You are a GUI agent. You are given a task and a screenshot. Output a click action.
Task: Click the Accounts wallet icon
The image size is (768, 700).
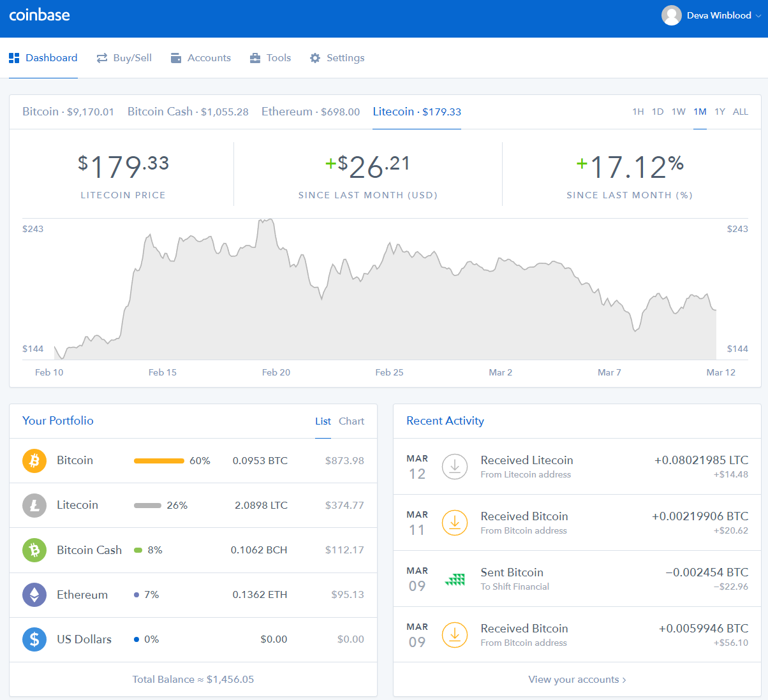[176, 58]
